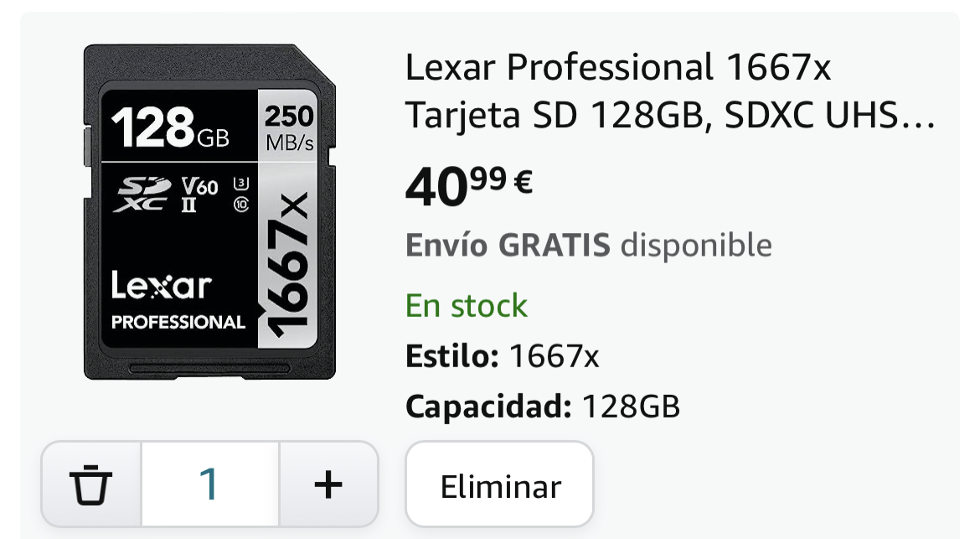Select the quantity field showing 1
The image size is (980, 539).
[210, 485]
